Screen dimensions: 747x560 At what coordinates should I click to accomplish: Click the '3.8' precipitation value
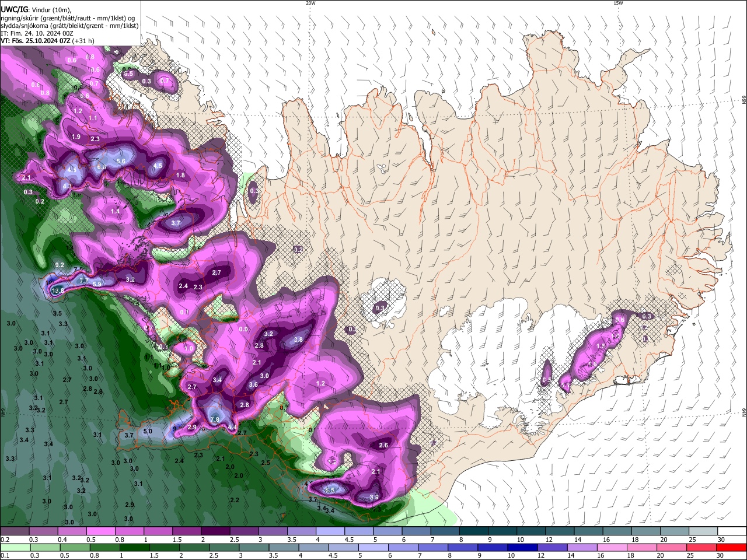point(298,339)
